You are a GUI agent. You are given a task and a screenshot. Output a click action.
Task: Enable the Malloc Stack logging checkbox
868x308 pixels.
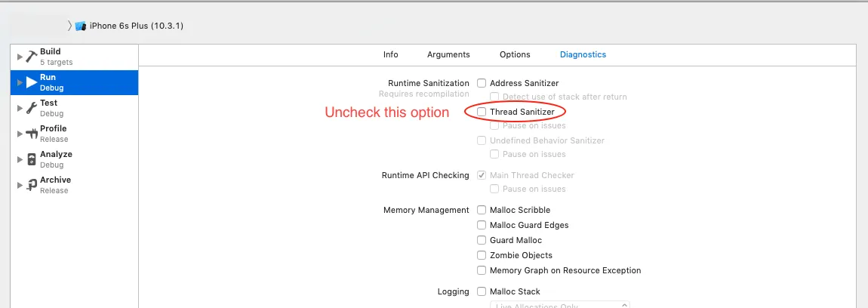[x=482, y=291]
